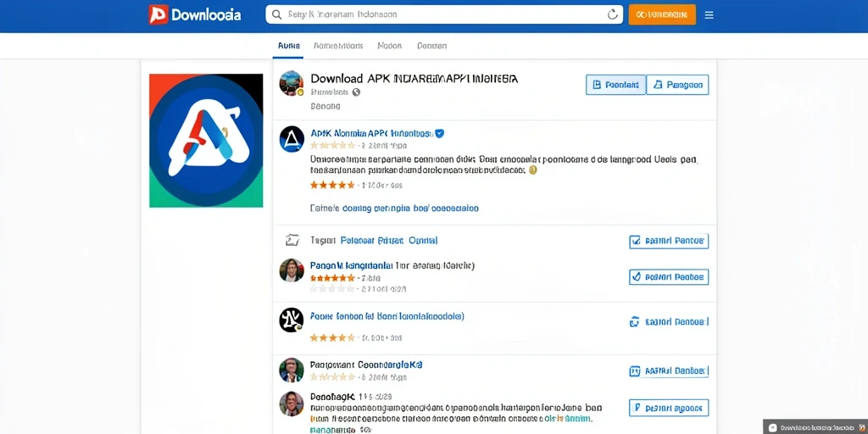Click the outlined button beside the Penohagk review

(x=669, y=408)
